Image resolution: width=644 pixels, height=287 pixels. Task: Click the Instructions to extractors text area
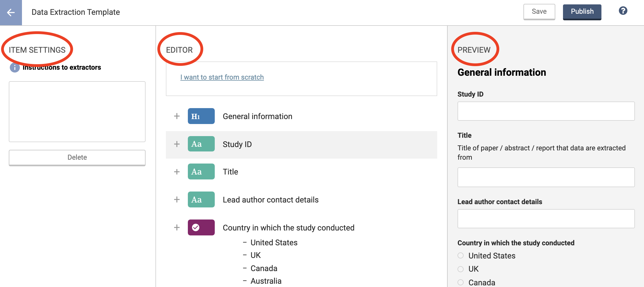click(77, 112)
